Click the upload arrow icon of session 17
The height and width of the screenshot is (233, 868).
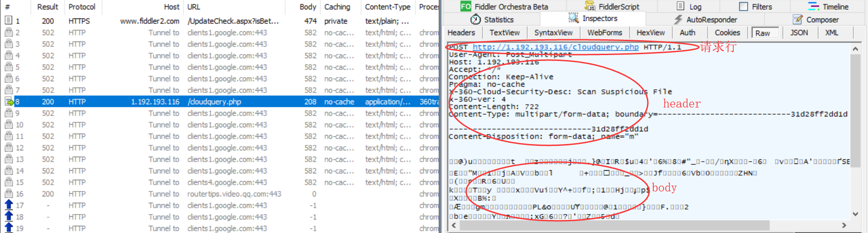pos(9,205)
